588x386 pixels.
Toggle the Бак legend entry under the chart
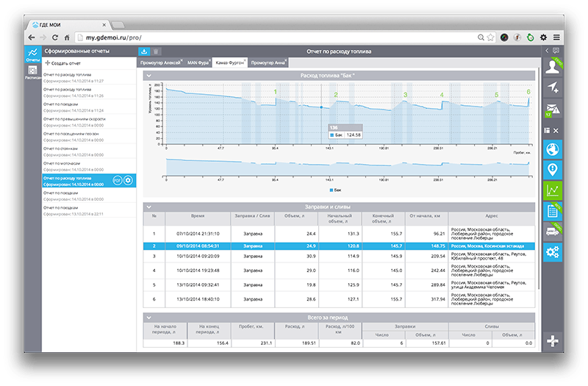point(335,190)
